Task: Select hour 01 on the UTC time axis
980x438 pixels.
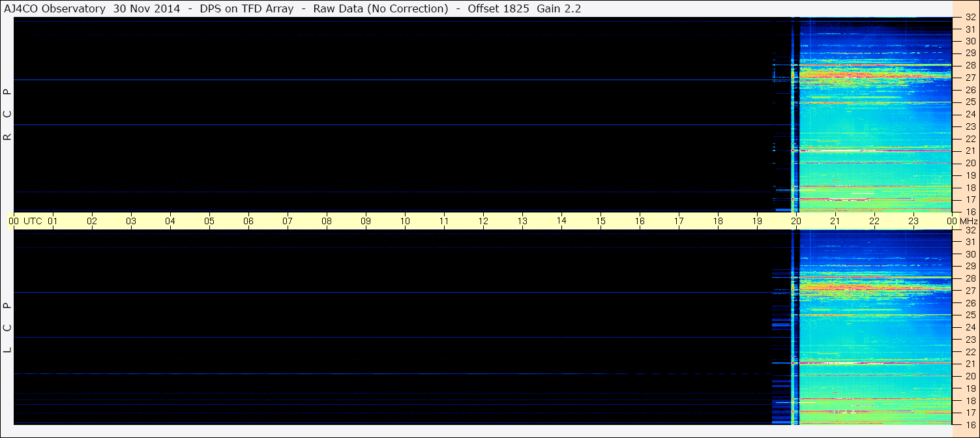Action: 53,221
